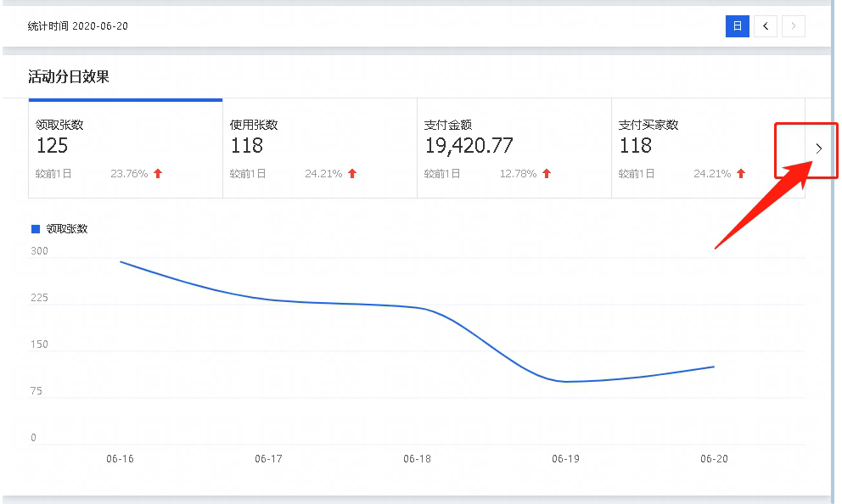Click the 活动分日效果 section heading

click(69, 77)
